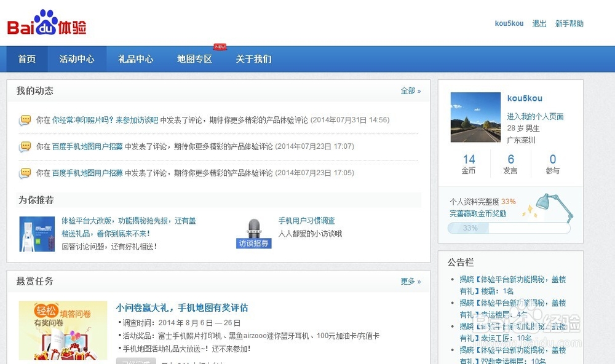Screen dimensions: 615x364
Task: Open 百度手机地图用户招募 link dated 17:07
Action: pos(87,147)
